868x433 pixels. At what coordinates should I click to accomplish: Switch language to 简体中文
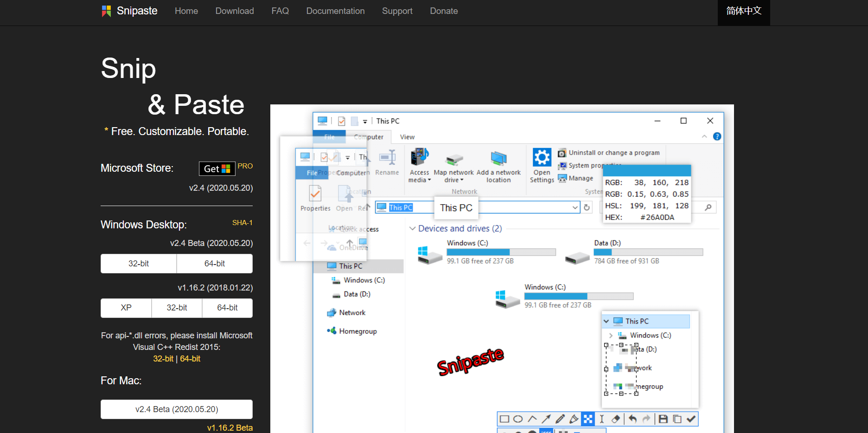(744, 11)
